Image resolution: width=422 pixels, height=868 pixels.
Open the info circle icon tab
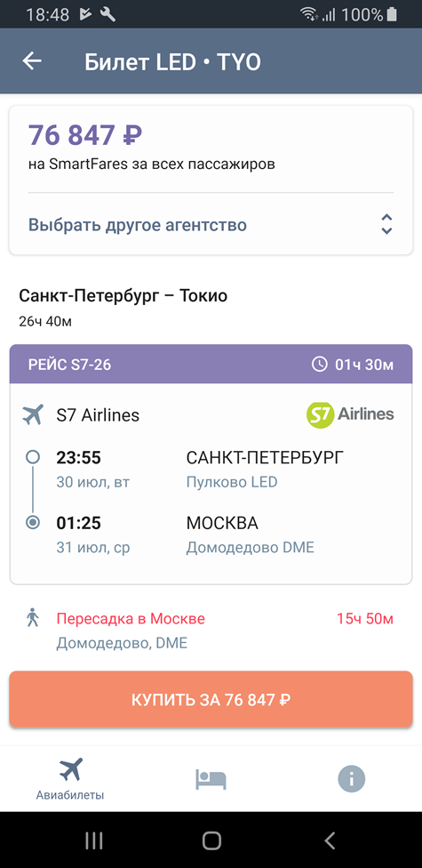click(x=352, y=779)
